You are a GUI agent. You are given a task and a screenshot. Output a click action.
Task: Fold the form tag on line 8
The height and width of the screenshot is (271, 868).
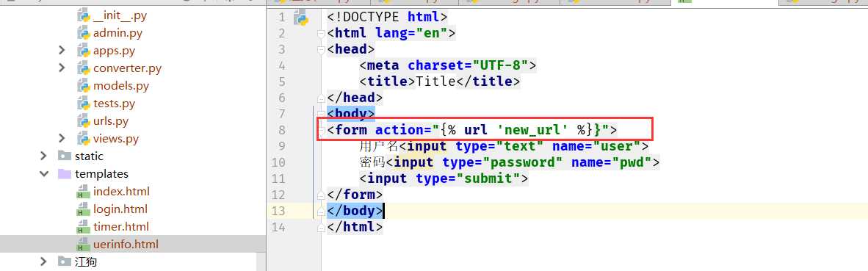[320, 131]
